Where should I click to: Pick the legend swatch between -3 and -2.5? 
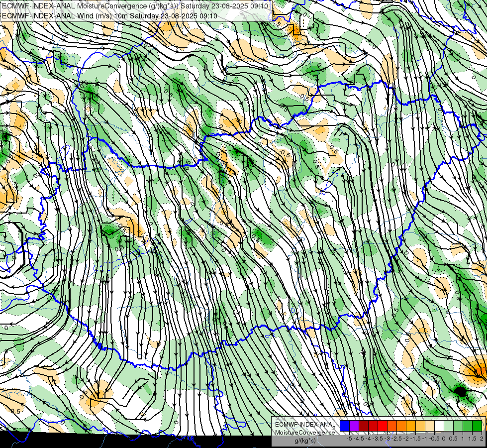[392, 426]
